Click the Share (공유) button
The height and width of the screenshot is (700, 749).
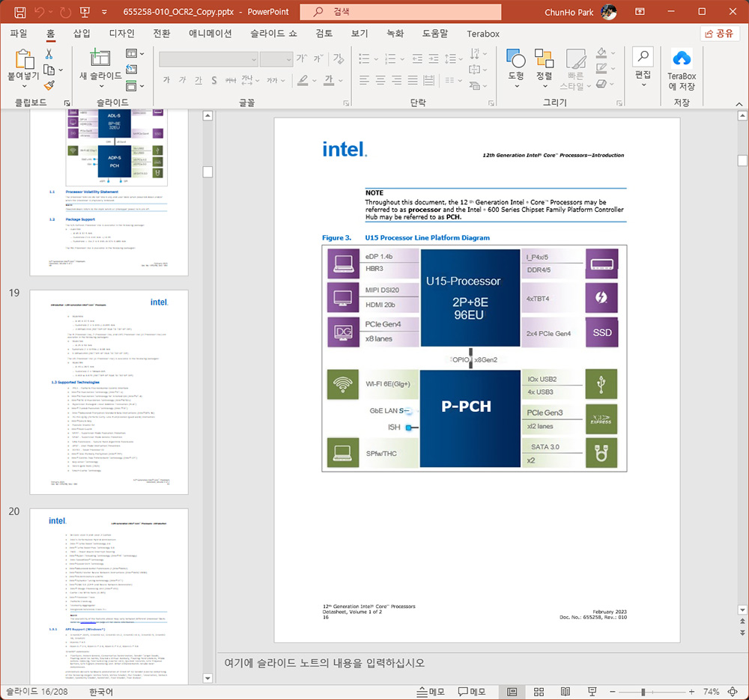click(x=720, y=34)
